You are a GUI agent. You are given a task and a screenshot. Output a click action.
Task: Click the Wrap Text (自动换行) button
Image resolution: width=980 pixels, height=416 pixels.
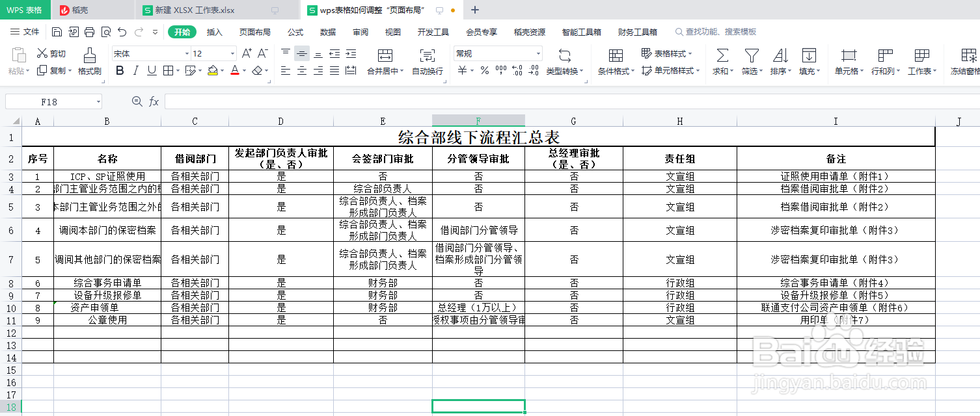tap(428, 62)
